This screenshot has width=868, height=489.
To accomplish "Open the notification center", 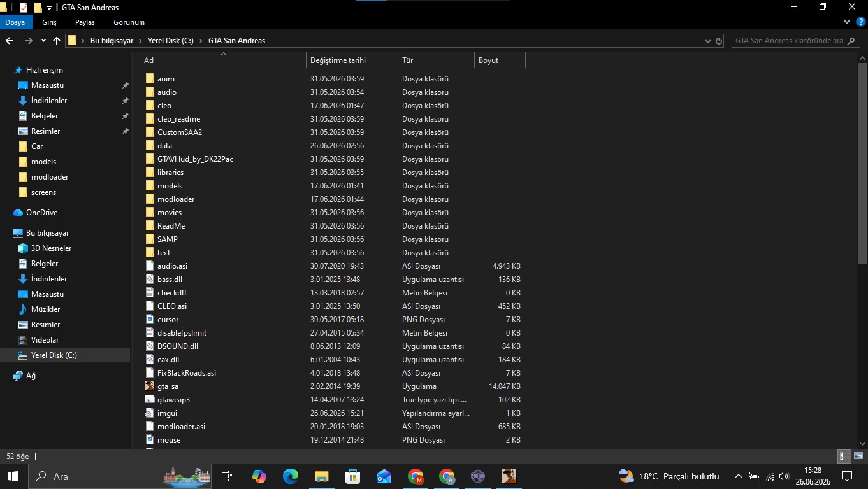I will point(847,476).
